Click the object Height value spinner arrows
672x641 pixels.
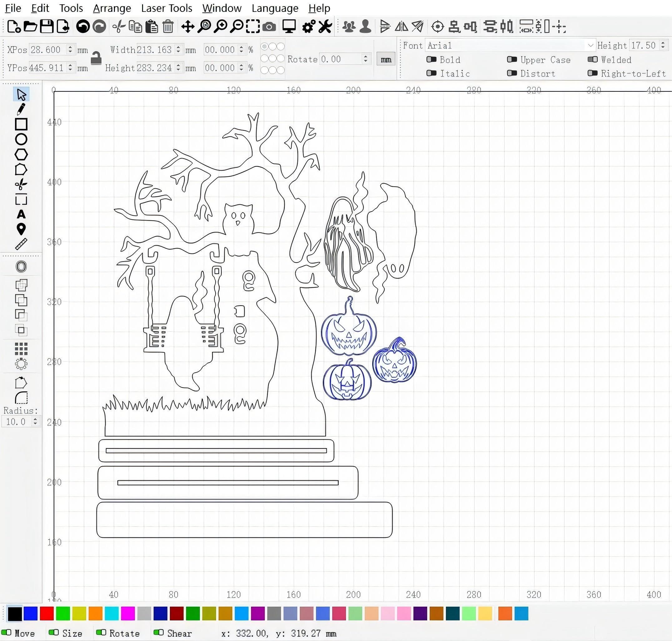[x=178, y=68]
